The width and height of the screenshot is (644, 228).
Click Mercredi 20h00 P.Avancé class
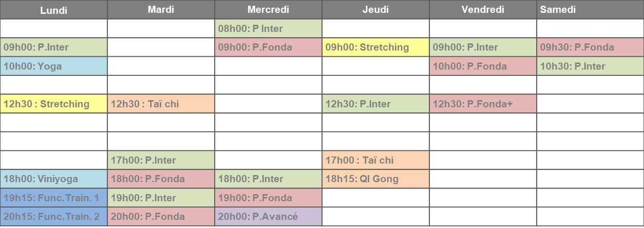point(269,217)
